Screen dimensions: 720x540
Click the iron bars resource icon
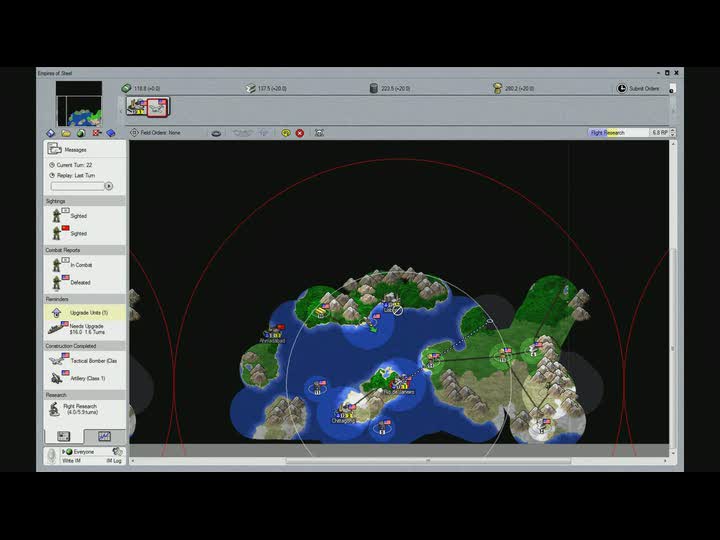pyautogui.click(x=250, y=88)
